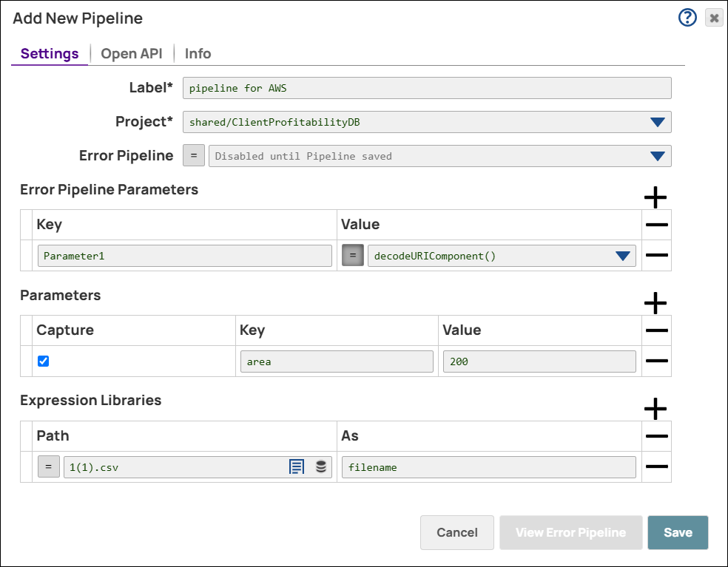Open the help question mark icon

[x=687, y=17]
